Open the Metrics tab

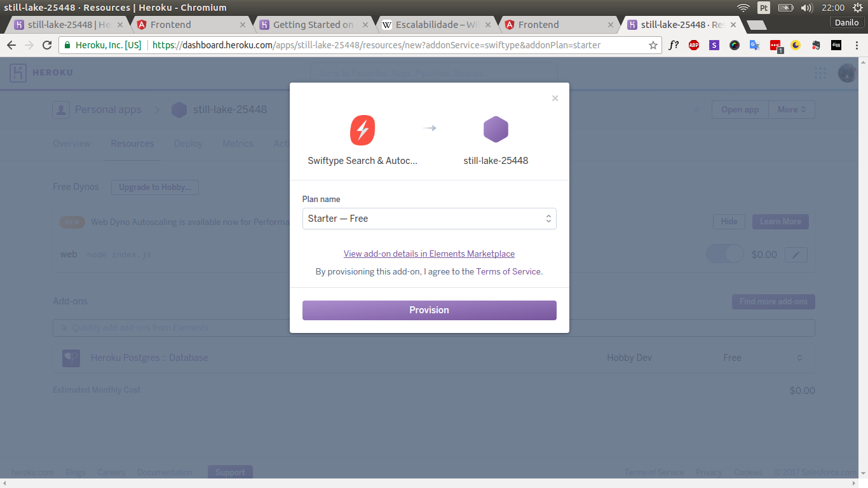pyautogui.click(x=238, y=144)
